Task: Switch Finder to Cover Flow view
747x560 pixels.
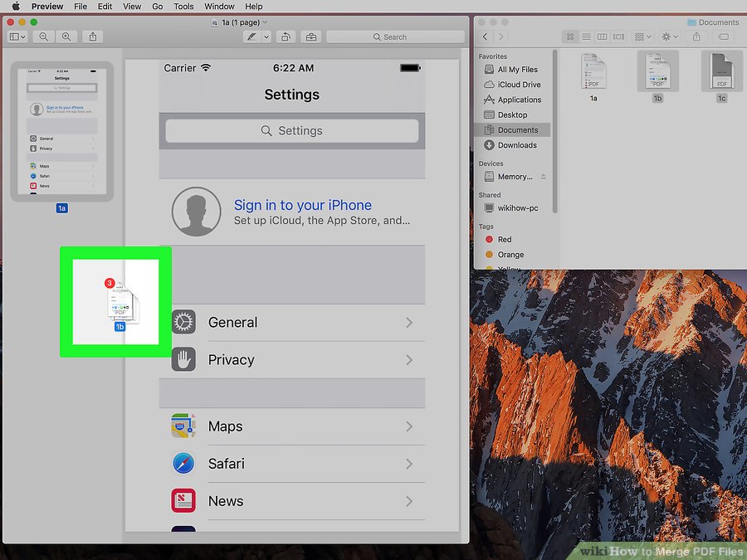Action: tap(618, 37)
